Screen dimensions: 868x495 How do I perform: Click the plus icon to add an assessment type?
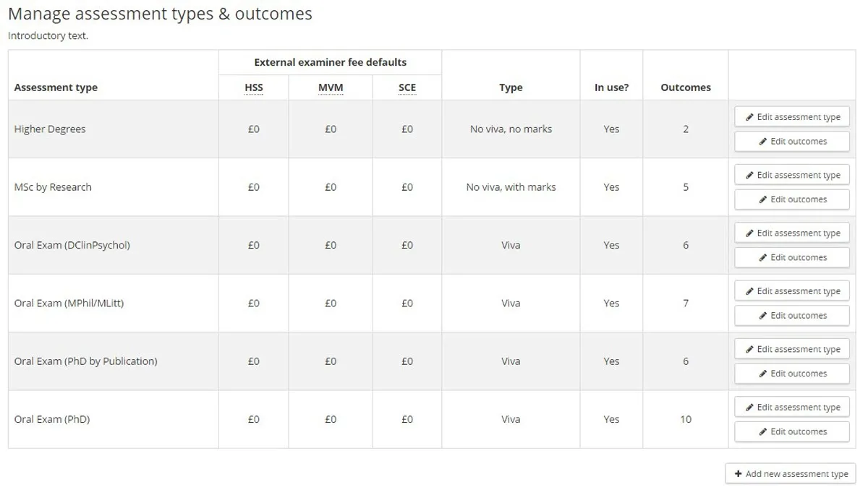tap(739, 473)
